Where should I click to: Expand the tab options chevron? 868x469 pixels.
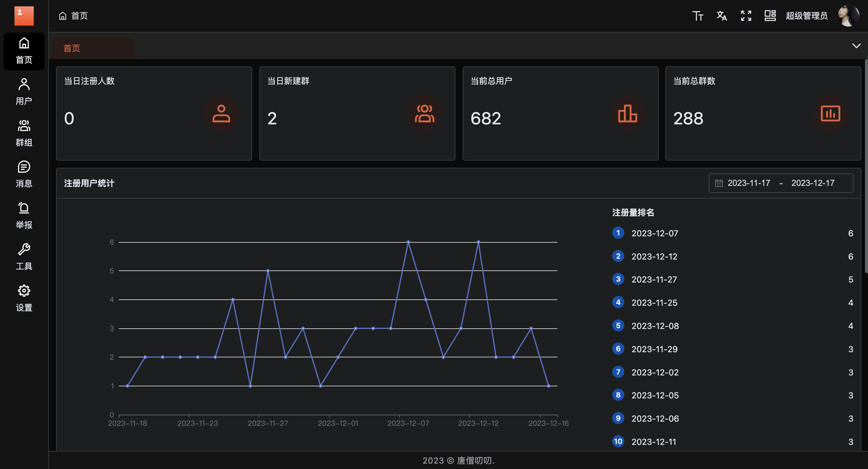point(856,46)
